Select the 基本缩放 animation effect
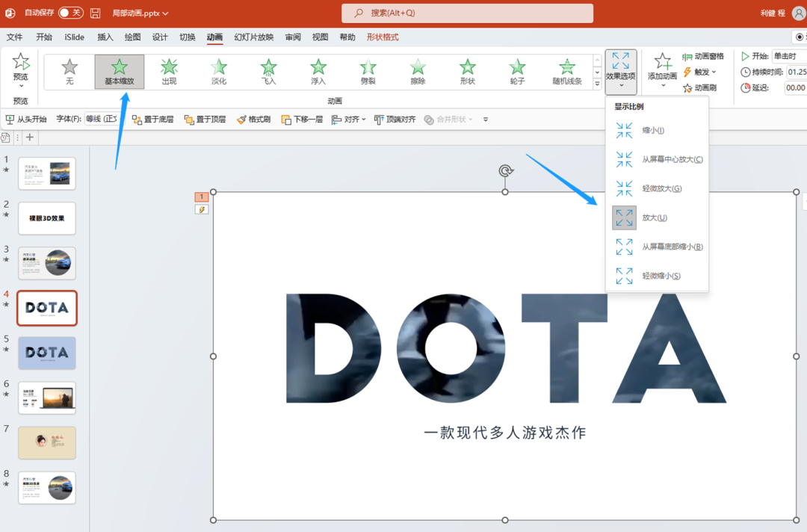The height and width of the screenshot is (532, 807). 120,72
